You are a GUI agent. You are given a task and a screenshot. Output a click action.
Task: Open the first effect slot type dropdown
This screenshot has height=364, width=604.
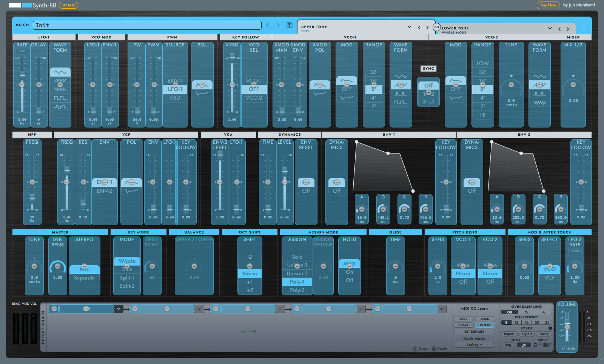[x=119, y=309]
